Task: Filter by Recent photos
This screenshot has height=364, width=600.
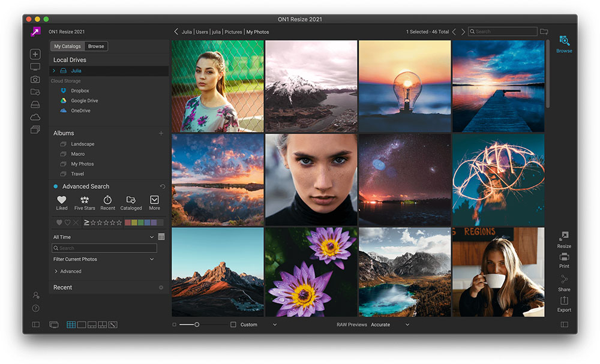Action: tap(107, 203)
